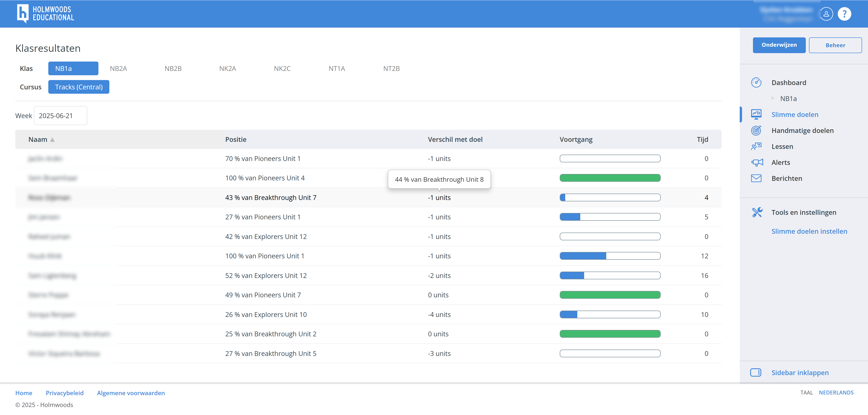The image size is (868, 415).
Task: Go to Home footer link
Action: [24, 393]
